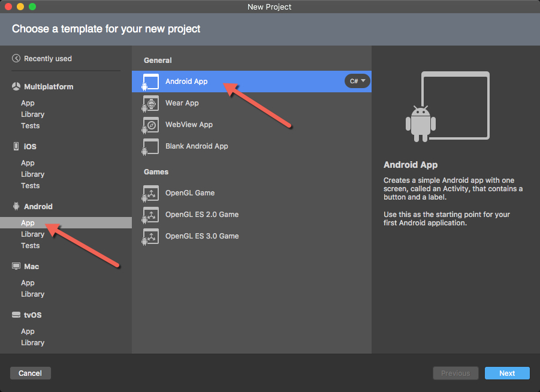Viewport: 540px width, 392px height.
Task: Select Library under the iOS category
Action: click(x=32, y=174)
